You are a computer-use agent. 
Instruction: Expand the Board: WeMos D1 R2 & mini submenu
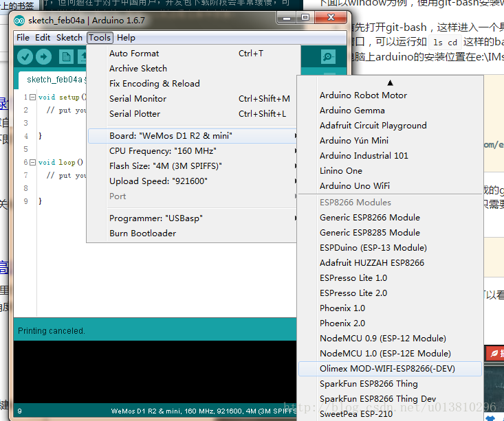[x=193, y=136]
